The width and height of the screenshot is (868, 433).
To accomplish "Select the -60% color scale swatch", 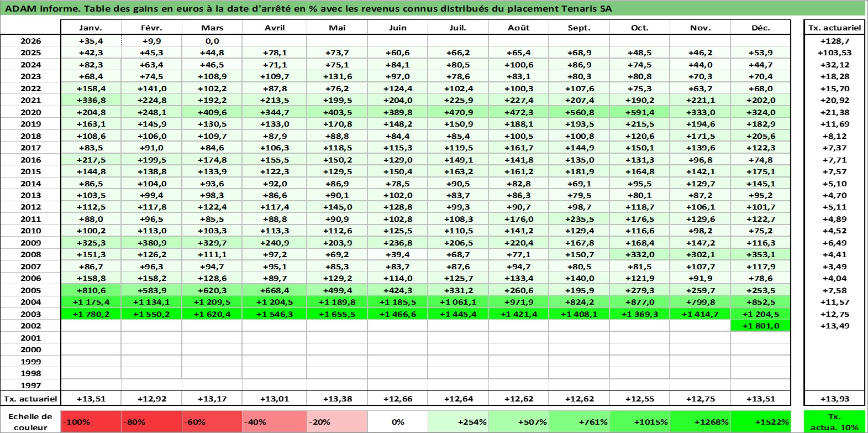I will click(212, 421).
